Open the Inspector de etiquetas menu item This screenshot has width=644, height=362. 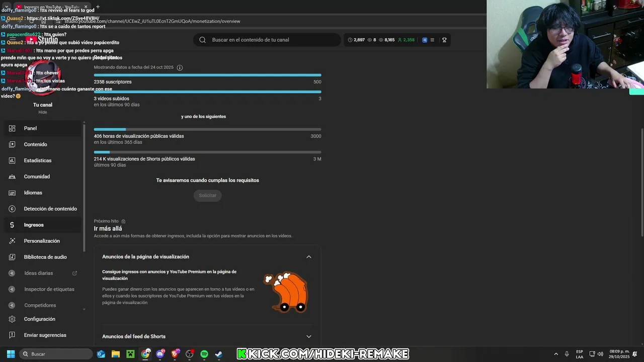pyautogui.click(x=49, y=289)
